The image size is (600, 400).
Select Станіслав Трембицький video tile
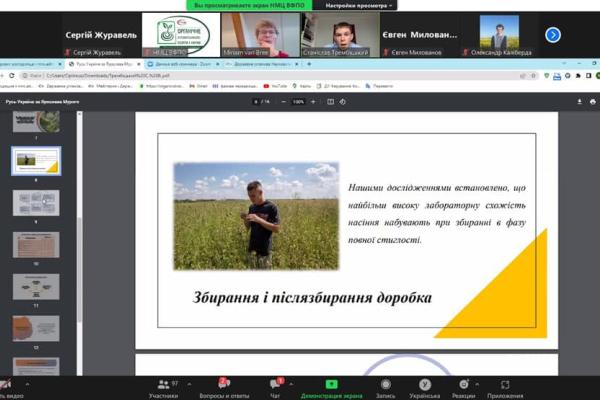tap(341, 35)
